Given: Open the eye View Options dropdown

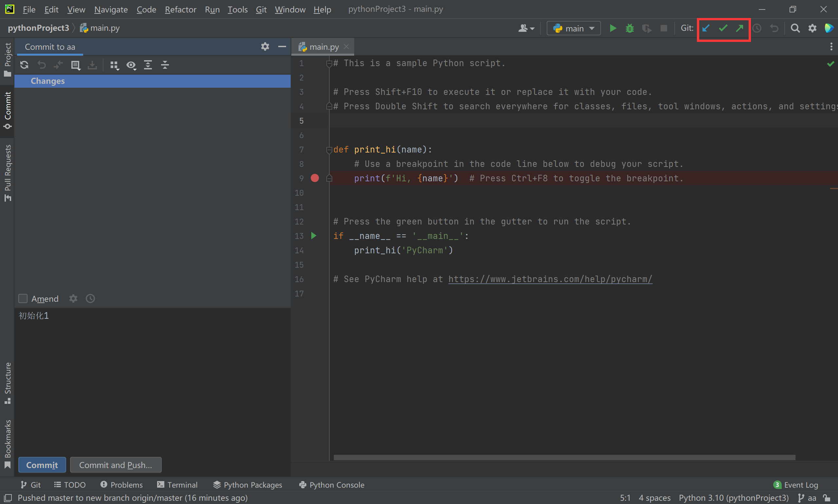Looking at the screenshot, I should coord(131,65).
